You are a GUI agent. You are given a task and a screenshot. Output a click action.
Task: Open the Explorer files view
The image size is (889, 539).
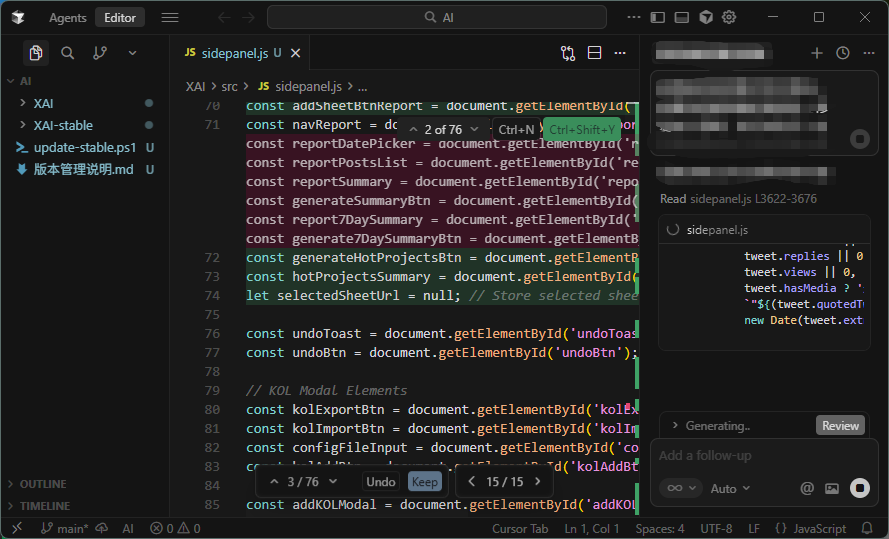pyautogui.click(x=36, y=53)
